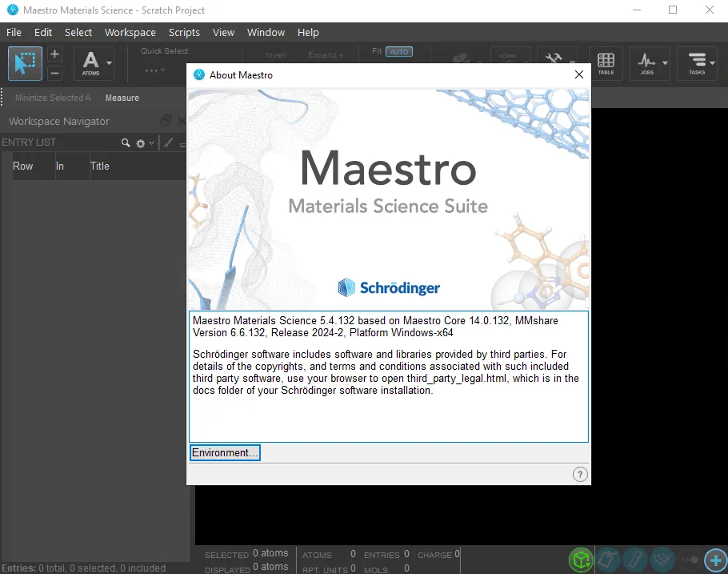Click the tag labels workspace icon
This screenshot has width=728, height=574.
pyautogui.click(x=608, y=560)
